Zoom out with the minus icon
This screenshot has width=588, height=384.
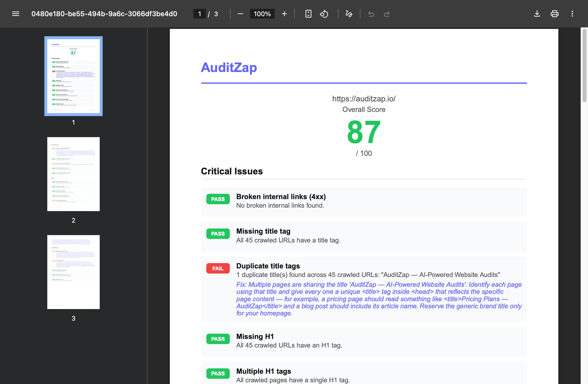click(x=240, y=14)
